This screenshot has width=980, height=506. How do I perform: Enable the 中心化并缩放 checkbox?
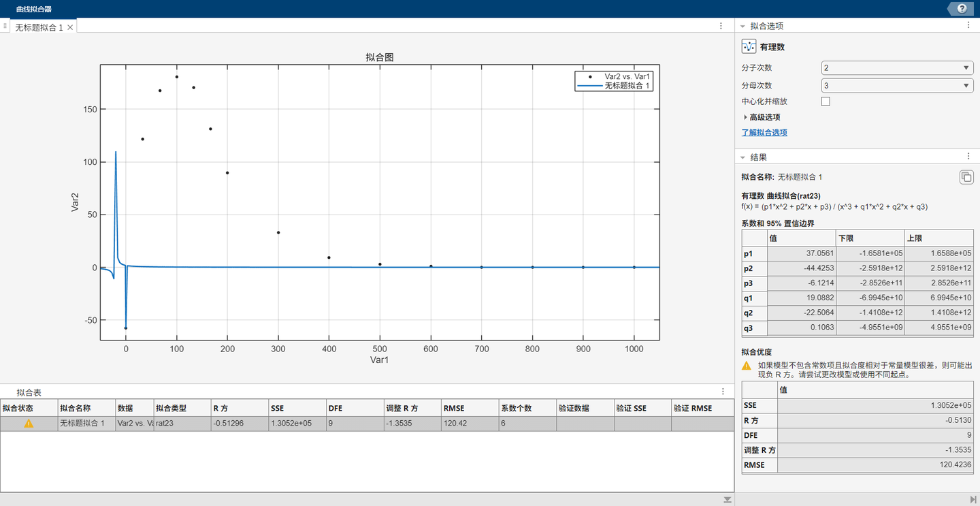[826, 101]
